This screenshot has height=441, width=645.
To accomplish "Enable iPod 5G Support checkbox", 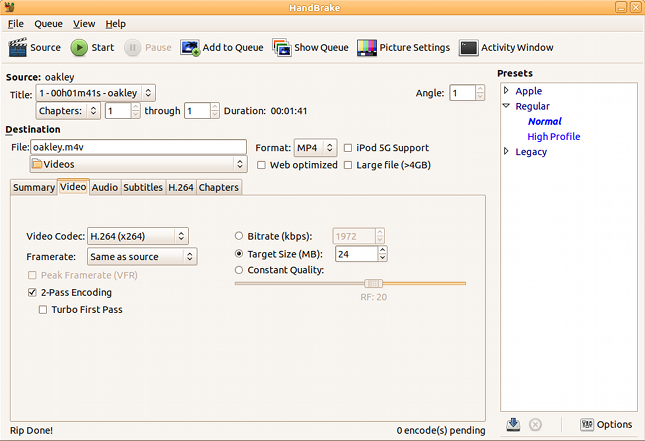I will (348, 148).
